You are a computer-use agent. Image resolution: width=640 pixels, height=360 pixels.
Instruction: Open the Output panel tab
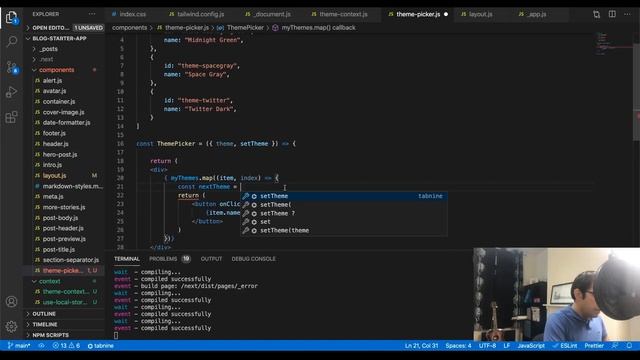[x=211, y=259]
